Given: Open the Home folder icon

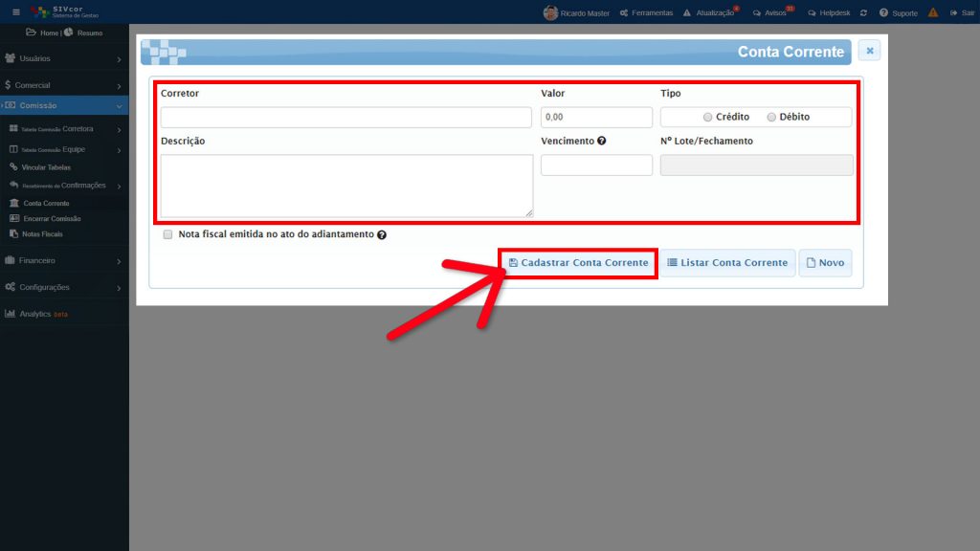Looking at the screenshot, I should [31, 33].
